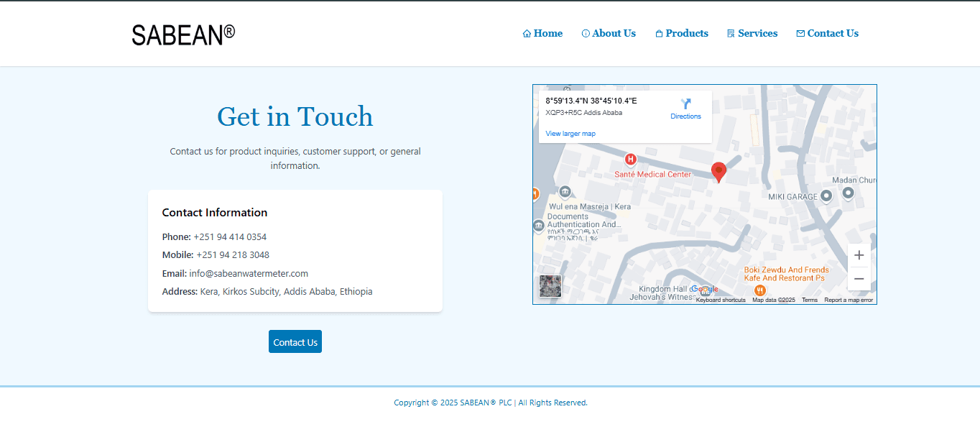The width and height of the screenshot is (980, 432).
Task: Click the blue Contact Us button
Action: click(x=295, y=341)
